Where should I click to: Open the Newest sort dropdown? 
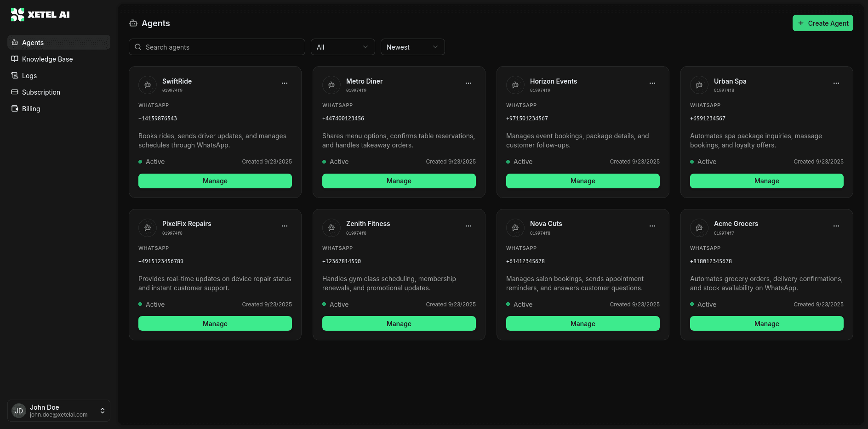(x=412, y=47)
